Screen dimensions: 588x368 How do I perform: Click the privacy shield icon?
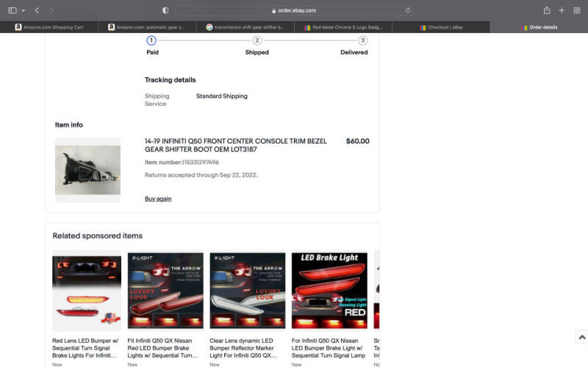(165, 10)
